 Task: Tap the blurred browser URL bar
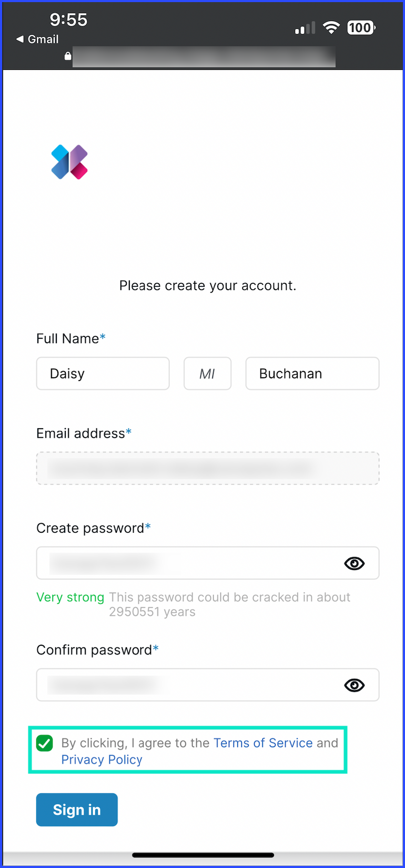(x=204, y=56)
